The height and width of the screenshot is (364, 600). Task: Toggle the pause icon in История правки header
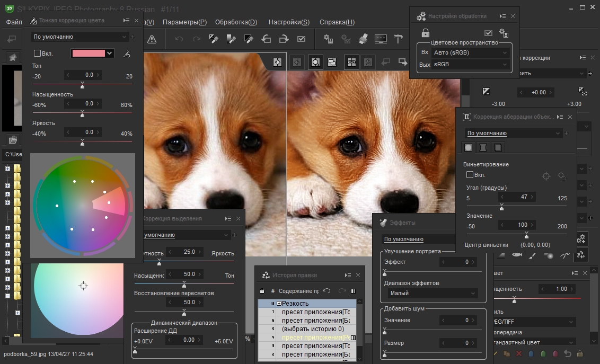point(353,291)
